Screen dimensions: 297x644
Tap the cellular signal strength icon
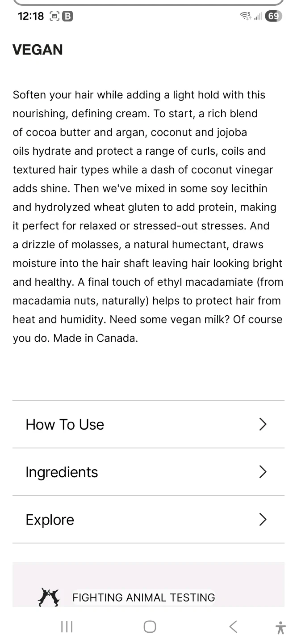pos(258,16)
